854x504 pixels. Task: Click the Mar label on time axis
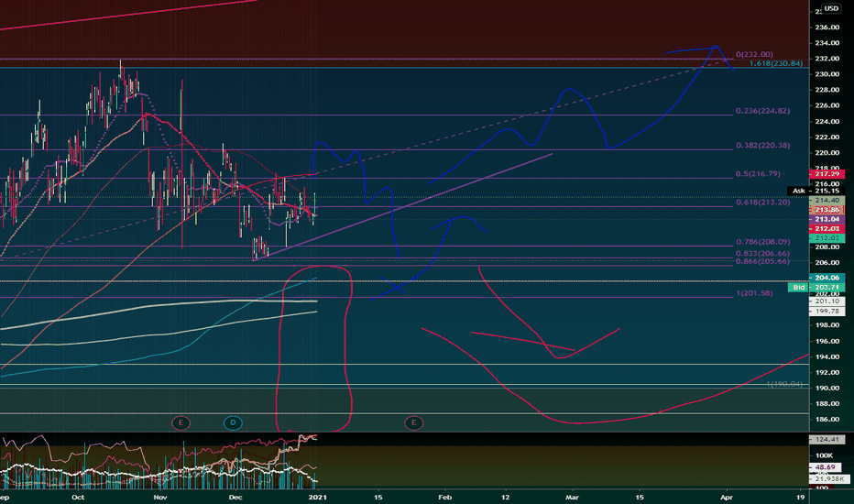coord(572,498)
